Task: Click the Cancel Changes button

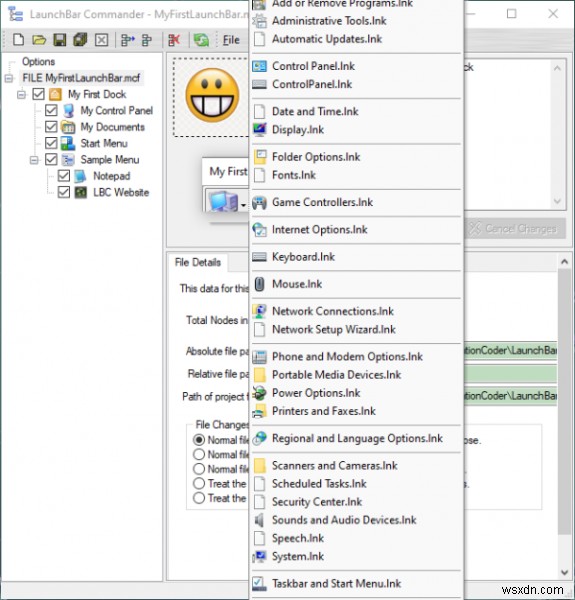Action: pos(515,228)
